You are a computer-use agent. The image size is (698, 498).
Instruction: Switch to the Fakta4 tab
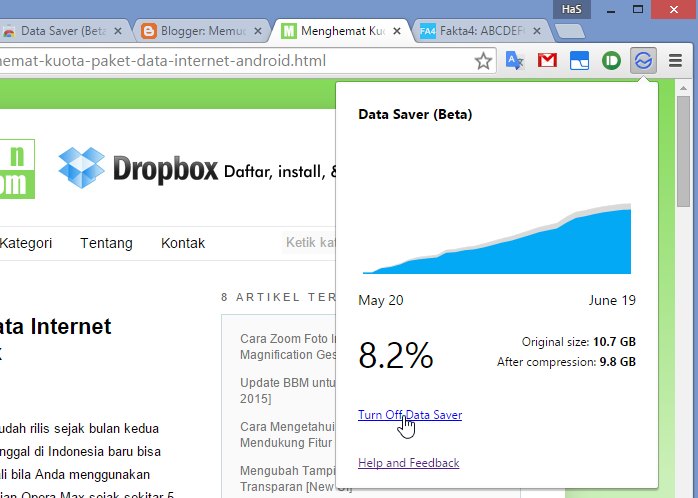coord(482,31)
